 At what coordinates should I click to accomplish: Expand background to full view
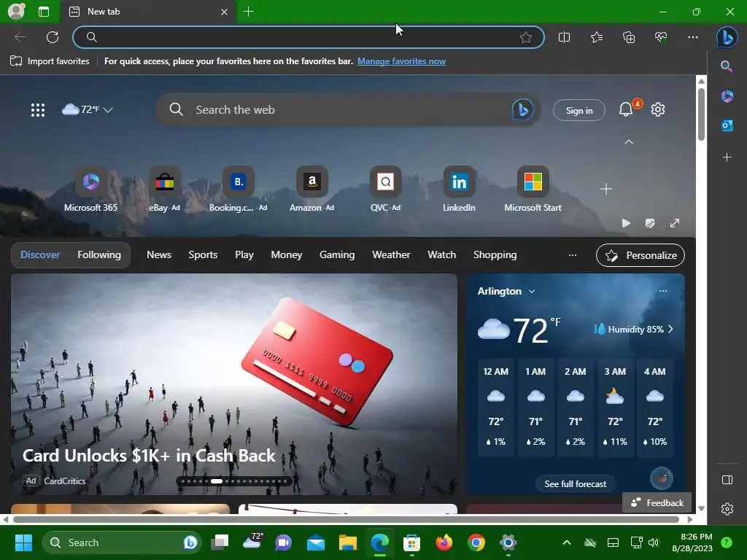click(x=675, y=223)
